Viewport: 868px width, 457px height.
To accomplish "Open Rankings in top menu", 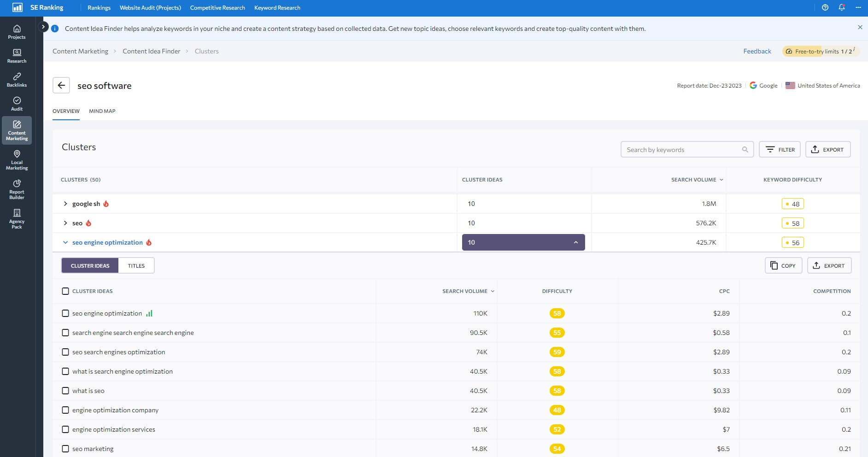I will pos(99,8).
